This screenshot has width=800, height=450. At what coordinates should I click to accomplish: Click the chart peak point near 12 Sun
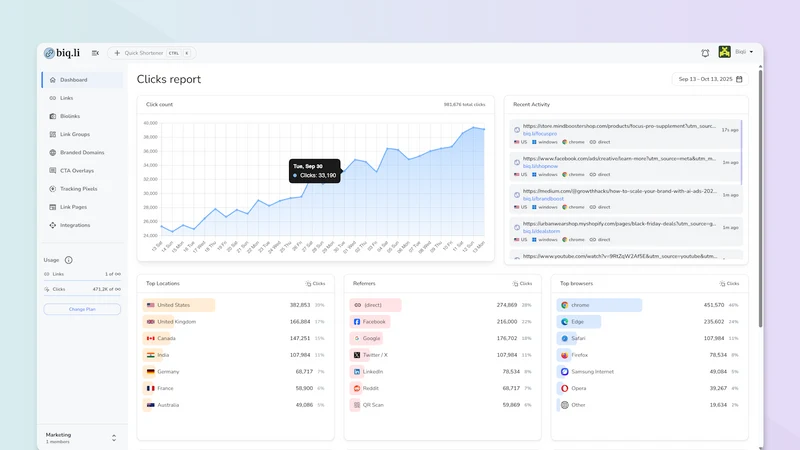(x=473, y=128)
